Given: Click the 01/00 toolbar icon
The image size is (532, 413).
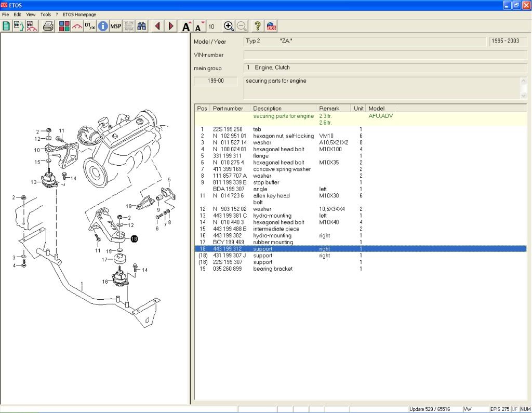Looking at the screenshot, I should (x=90, y=26).
